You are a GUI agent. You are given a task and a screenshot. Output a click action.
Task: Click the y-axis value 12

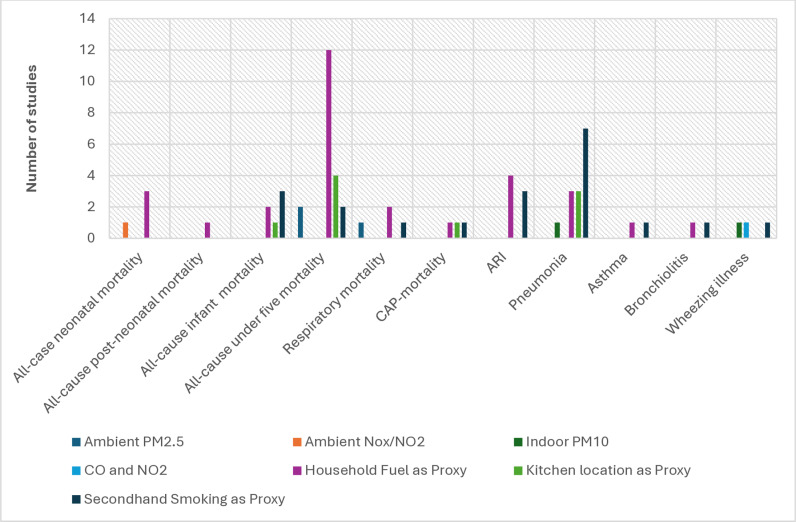click(x=87, y=50)
